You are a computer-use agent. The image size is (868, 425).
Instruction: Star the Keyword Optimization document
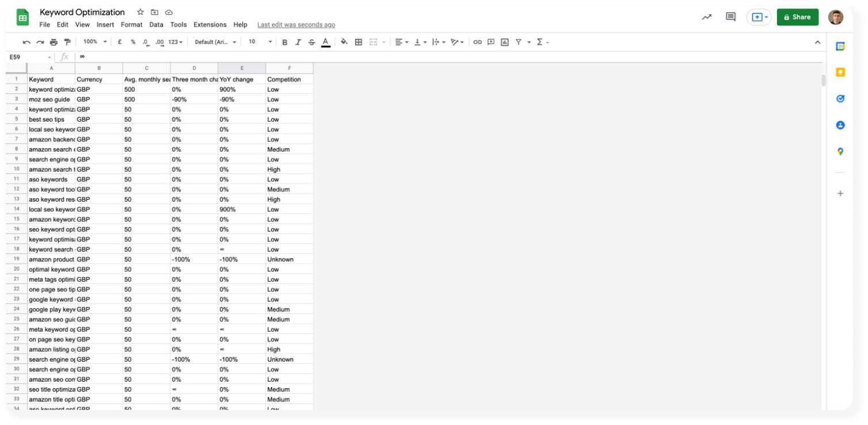pos(140,12)
